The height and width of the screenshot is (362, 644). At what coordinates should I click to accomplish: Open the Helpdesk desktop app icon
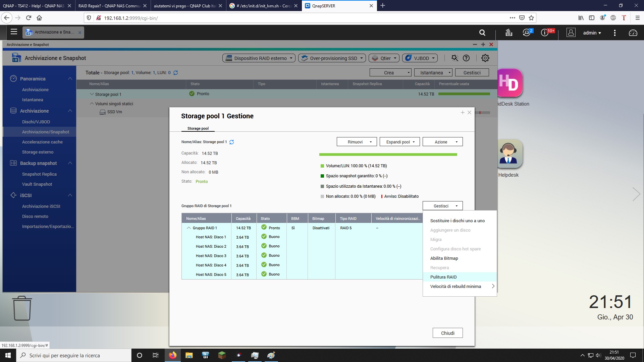508,154
